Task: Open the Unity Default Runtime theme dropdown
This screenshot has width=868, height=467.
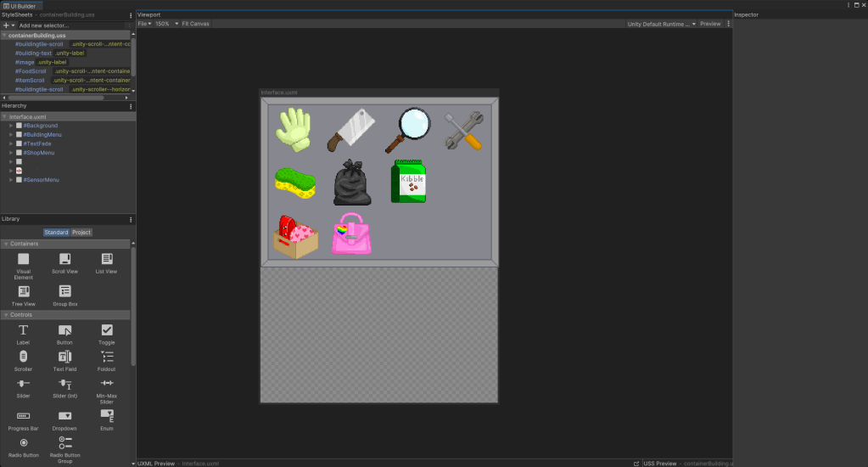Action: click(x=662, y=24)
